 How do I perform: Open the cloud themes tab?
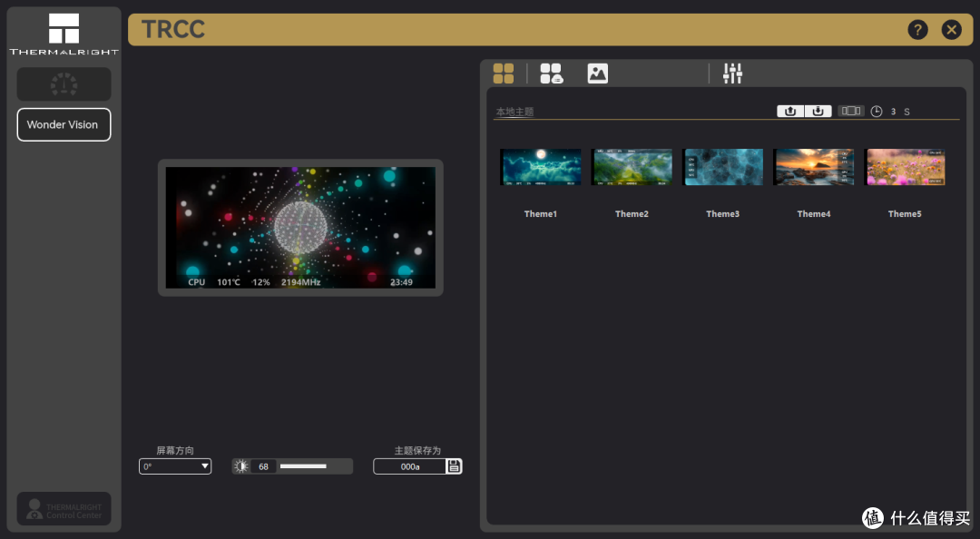(x=552, y=73)
